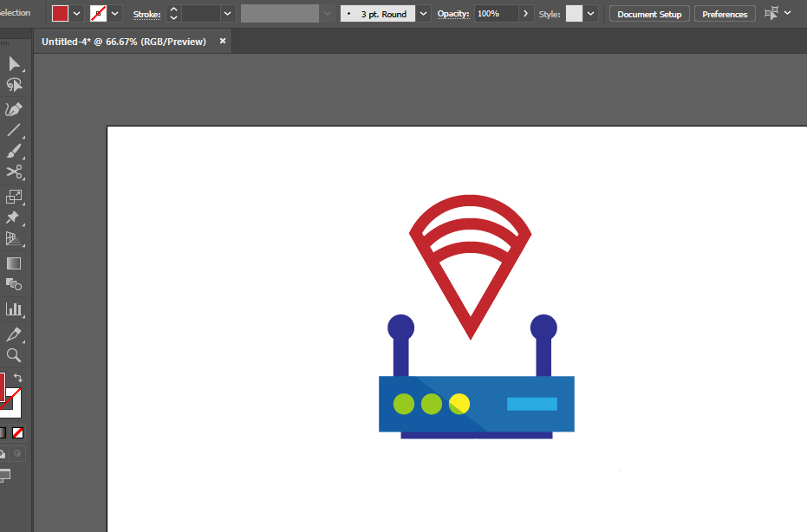Image resolution: width=807 pixels, height=532 pixels.
Task: Select the Pen tool
Action: click(x=14, y=109)
